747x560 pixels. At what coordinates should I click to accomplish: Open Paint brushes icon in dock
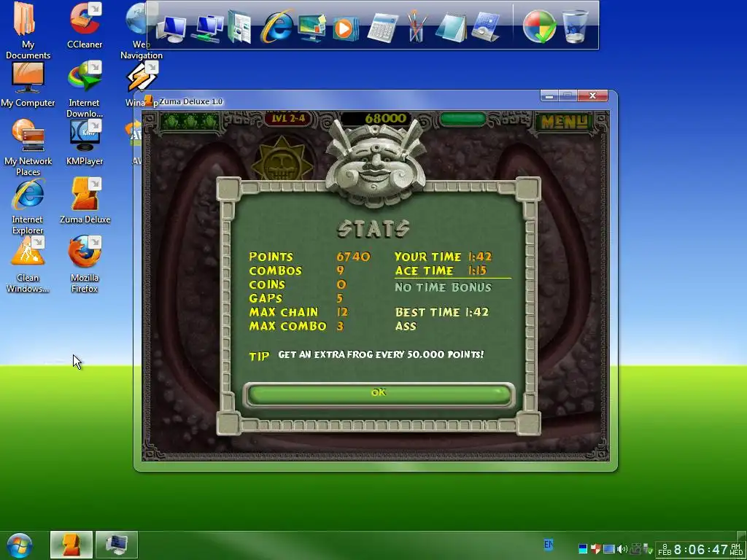pyautogui.click(x=416, y=27)
